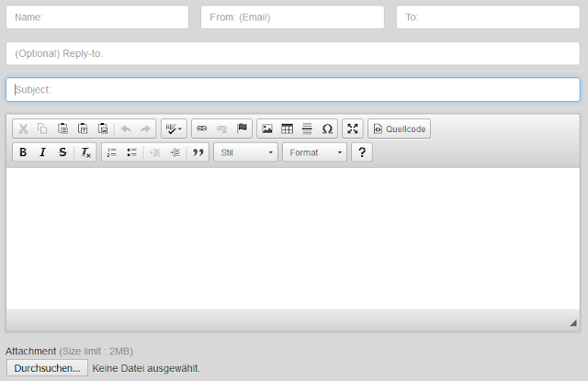Toggle Italic formatting
This screenshot has width=588, height=381.
coord(43,152)
